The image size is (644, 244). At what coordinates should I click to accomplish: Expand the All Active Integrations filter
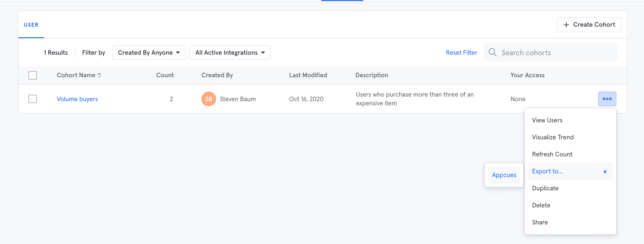pos(230,52)
